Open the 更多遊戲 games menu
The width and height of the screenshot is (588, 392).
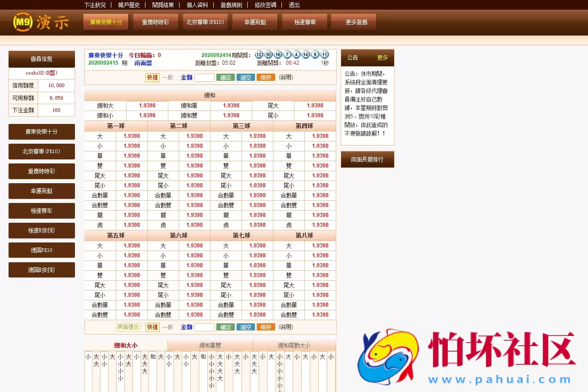(353, 21)
